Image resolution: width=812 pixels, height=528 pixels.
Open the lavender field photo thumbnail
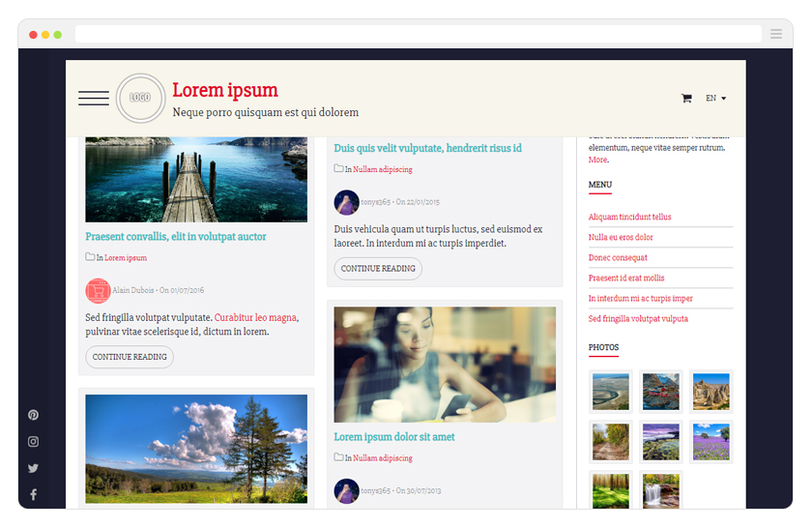coord(711,442)
